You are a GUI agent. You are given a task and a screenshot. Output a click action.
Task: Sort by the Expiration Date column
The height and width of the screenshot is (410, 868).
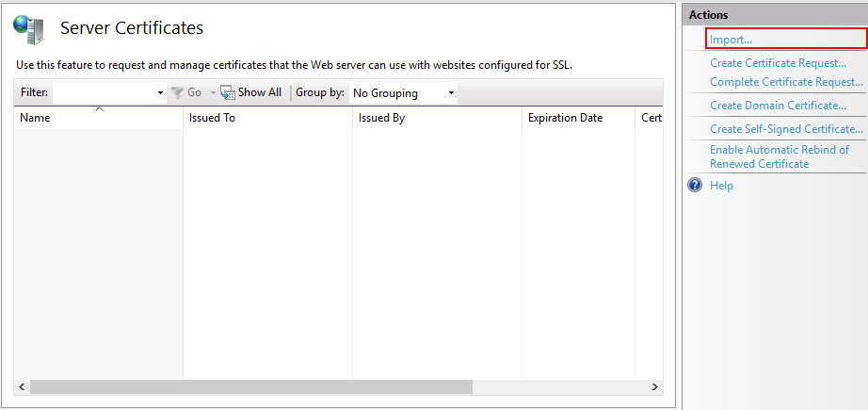point(578,118)
